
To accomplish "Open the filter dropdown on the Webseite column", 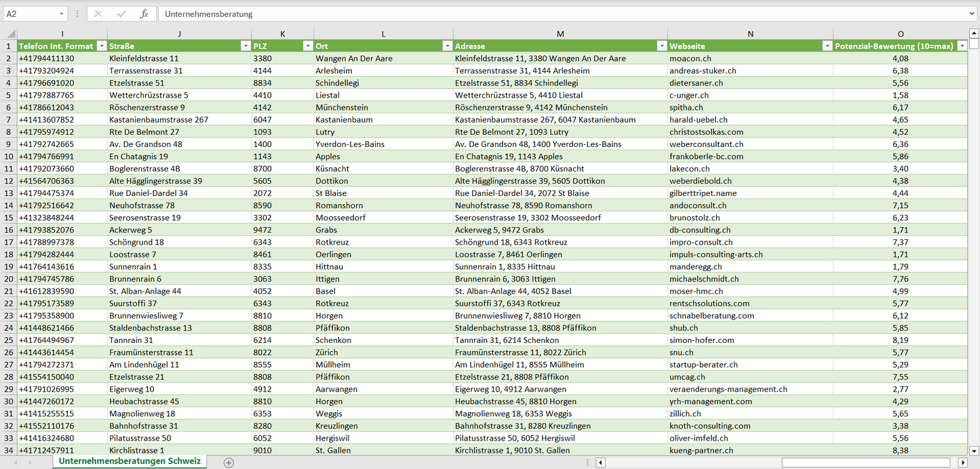I will click(x=827, y=45).
